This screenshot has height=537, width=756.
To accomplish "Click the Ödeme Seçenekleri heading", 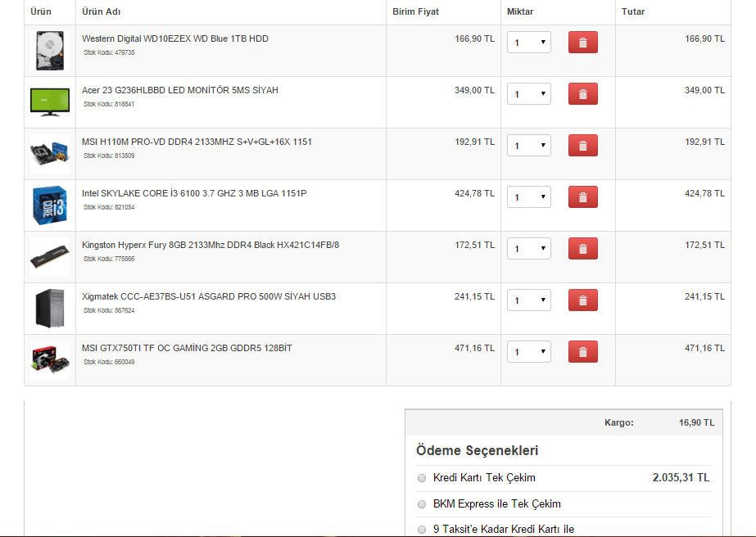I will tap(478, 451).
